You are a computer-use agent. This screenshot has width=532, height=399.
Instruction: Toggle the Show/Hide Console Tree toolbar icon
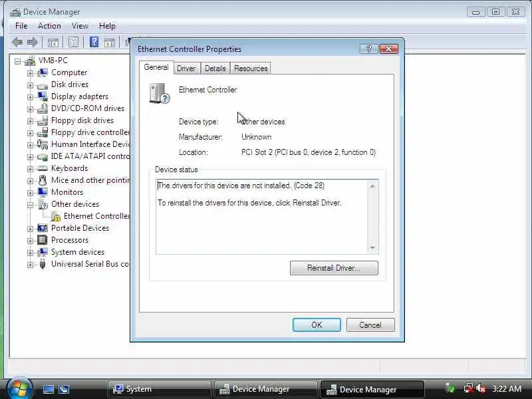point(53,43)
